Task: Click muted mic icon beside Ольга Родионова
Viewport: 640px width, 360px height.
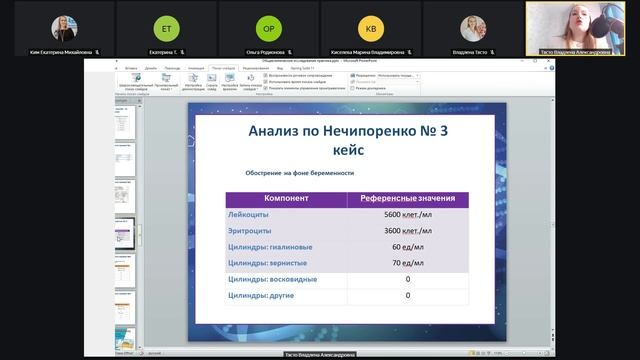Action: (x=289, y=52)
